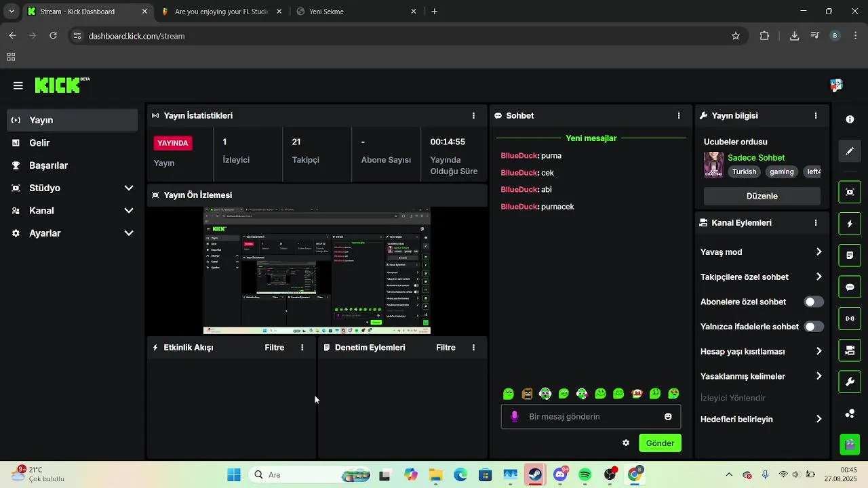Select Başarılar in the left sidebar
Image resolution: width=868 pixels, height=488 pixels.
point(73,165)
